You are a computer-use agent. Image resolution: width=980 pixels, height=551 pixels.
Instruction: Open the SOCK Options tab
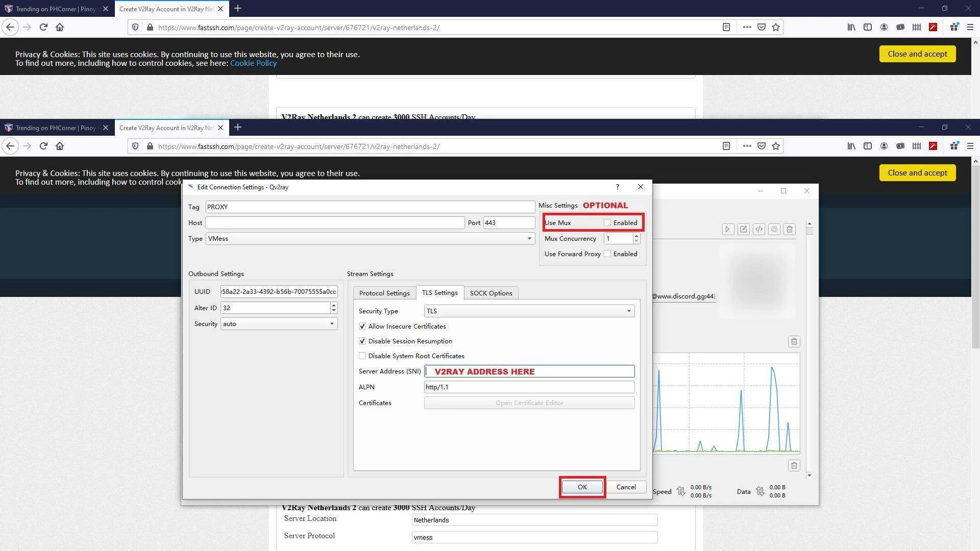[x=491, y=293]
